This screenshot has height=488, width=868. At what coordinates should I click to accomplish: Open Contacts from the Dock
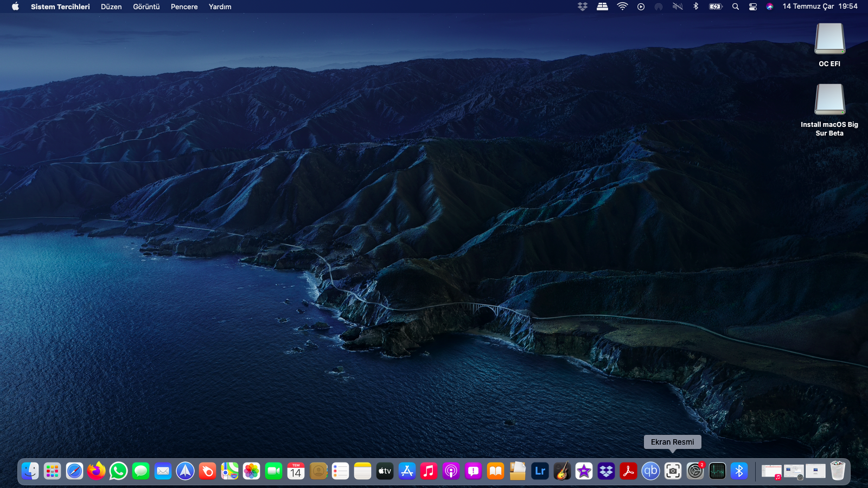click(x=318, y=471)
